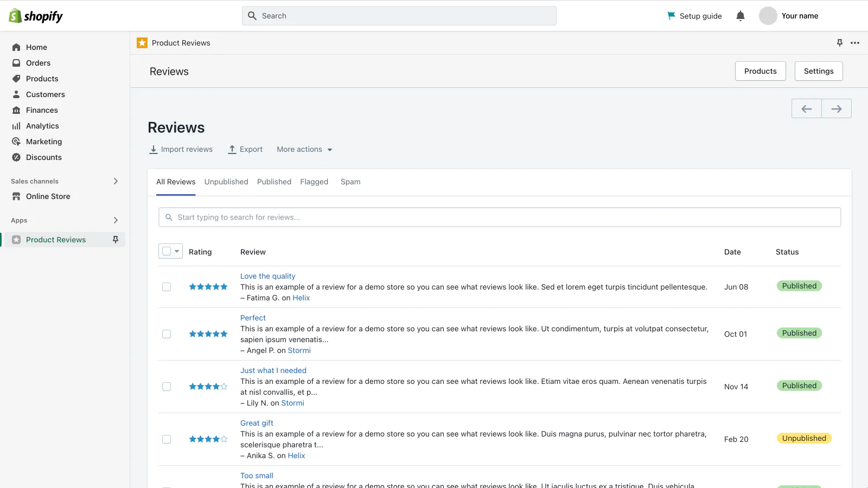
Task: Open the Too small review title
Action: pos(257,476)
